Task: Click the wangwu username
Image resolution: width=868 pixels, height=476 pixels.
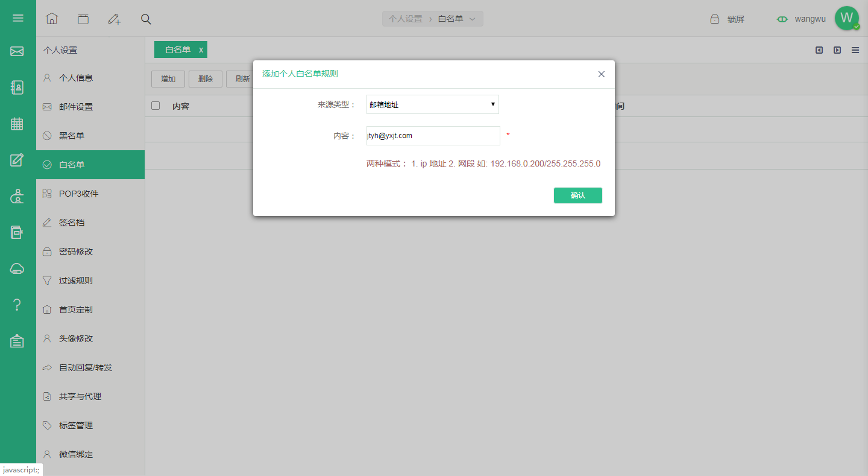Action: pyautogui.click(x=810, y=19)
